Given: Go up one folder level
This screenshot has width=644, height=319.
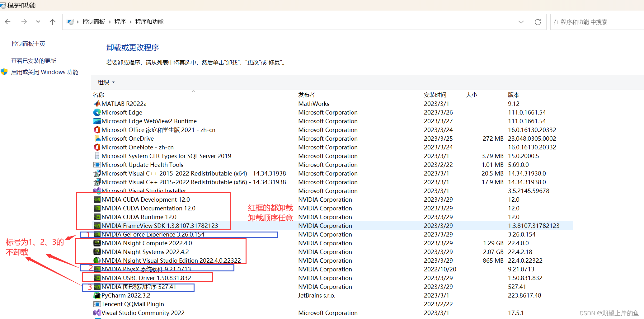Looking at the screenshot, I should coord(53,22).
